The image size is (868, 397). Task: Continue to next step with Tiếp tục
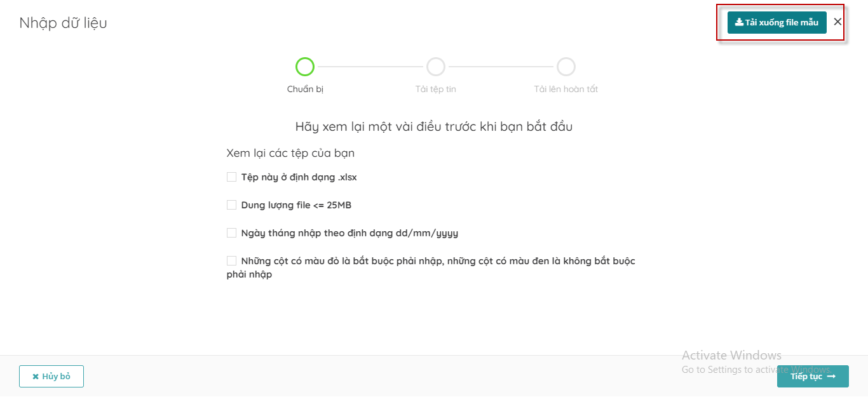813,376
